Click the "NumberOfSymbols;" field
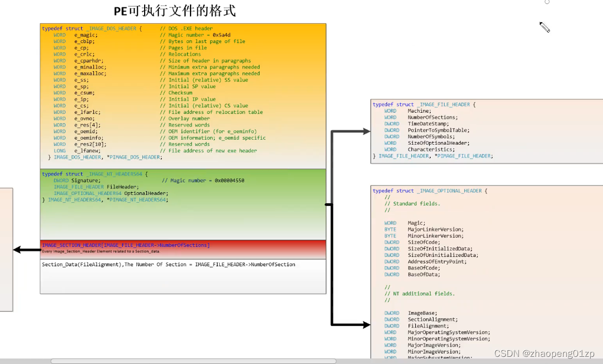 pyautogui.click(x=431, y=136)
